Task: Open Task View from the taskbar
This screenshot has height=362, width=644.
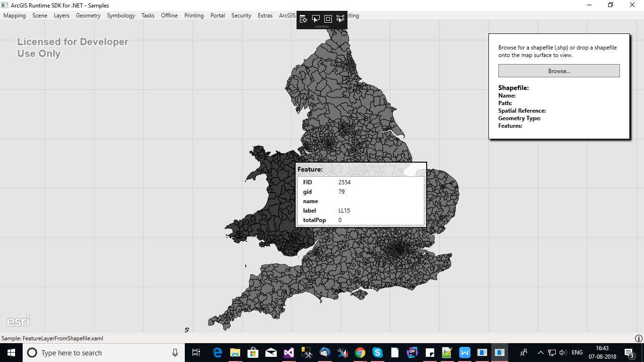Action: tap(196, 353)
